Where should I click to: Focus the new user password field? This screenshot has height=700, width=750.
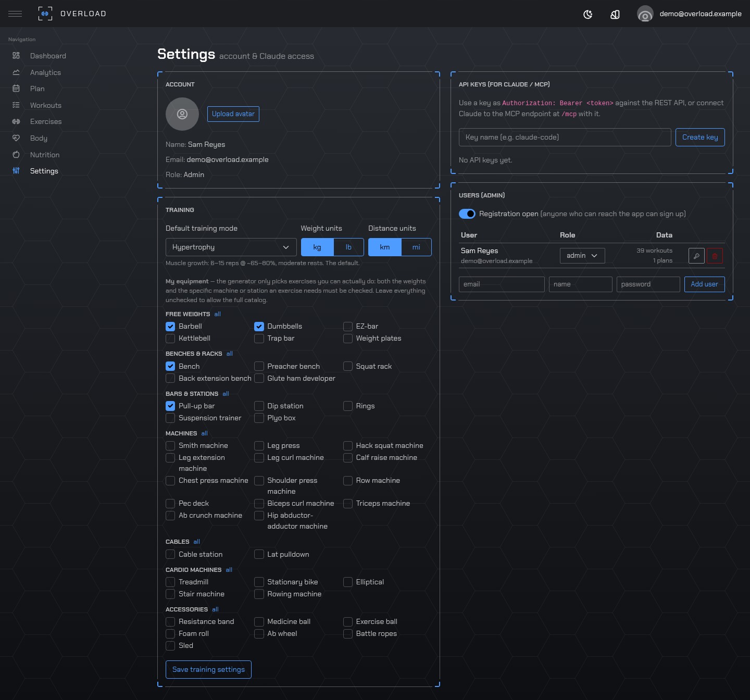click(648, 284)
